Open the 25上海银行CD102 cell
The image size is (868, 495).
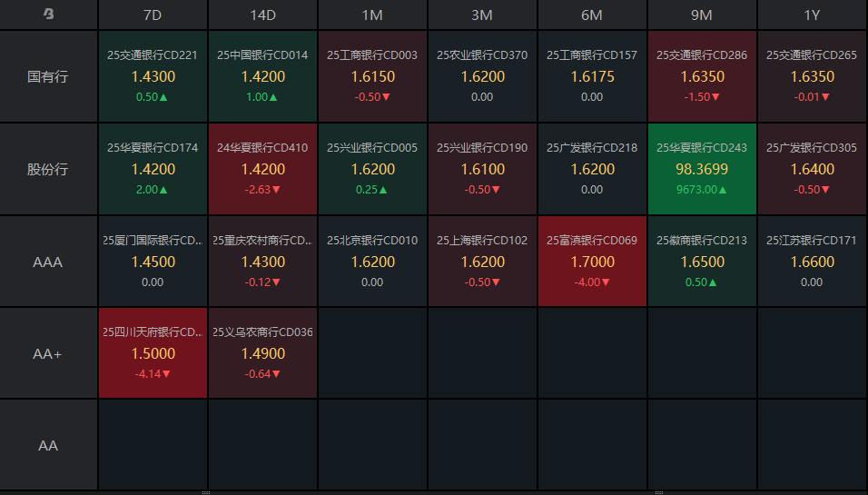click(482, 262)
